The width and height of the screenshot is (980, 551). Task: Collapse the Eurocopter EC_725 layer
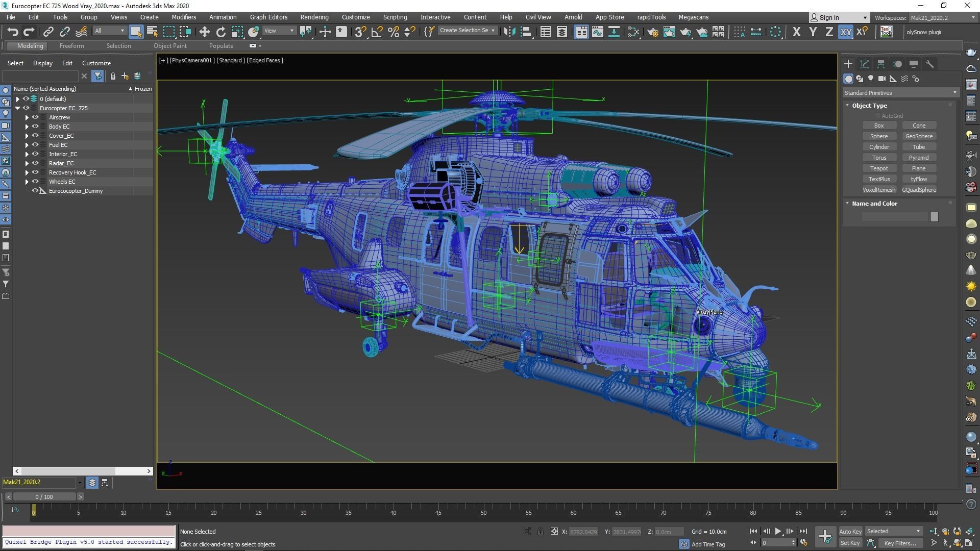18,108
